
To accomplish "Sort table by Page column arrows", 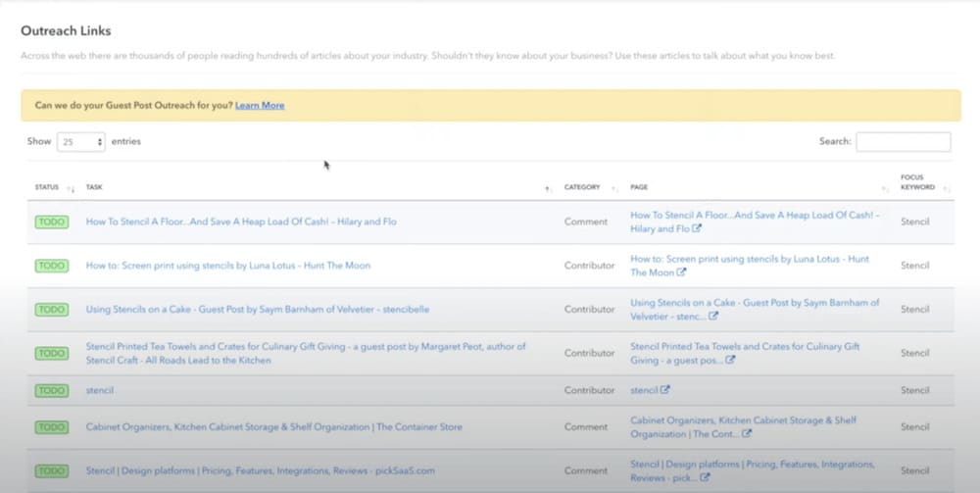I will (885, 189).
